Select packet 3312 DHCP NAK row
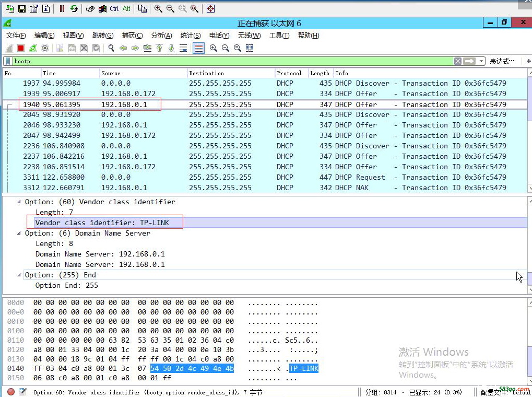Viewport: 532px width, 397px height. coord(265,188)
